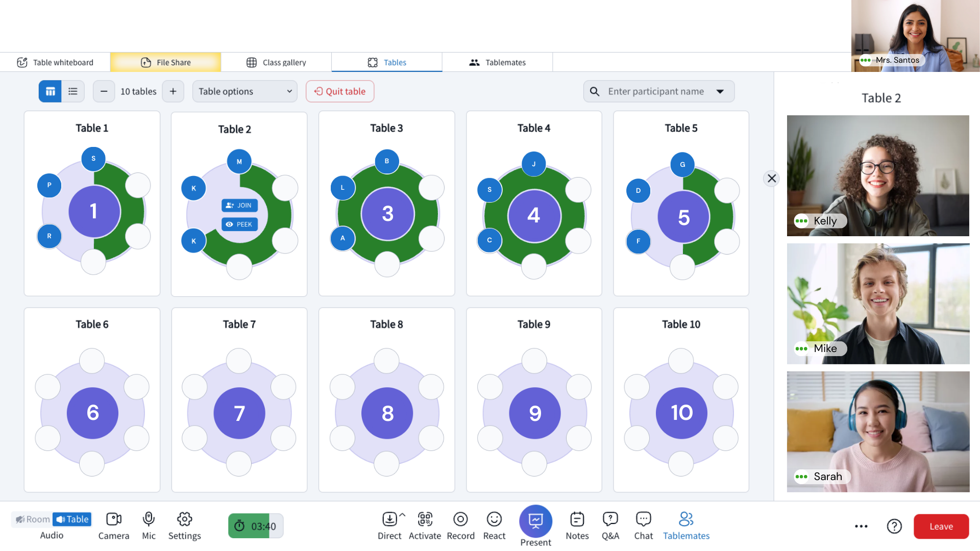Screen dimensions: 980x551
Task: Open the Notes panel icon
Action: point(577,519)
